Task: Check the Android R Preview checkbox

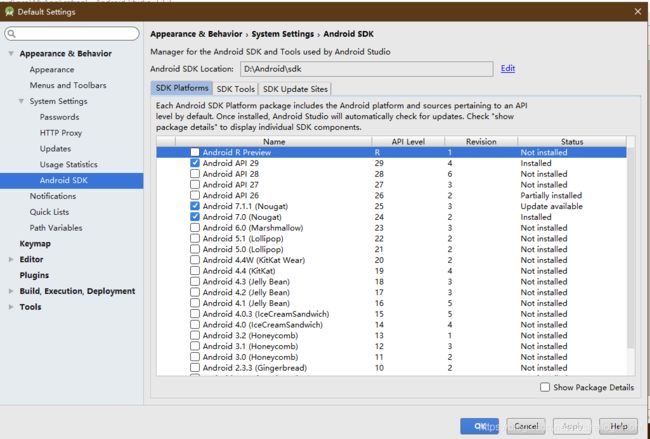Action: click(x=195, y=152)
